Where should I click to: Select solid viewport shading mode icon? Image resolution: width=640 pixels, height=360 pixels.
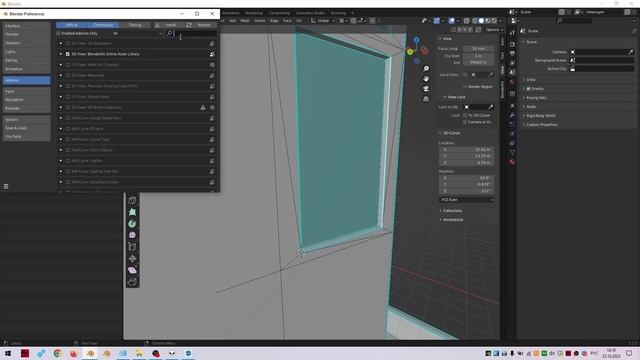(x=481, y=20)
